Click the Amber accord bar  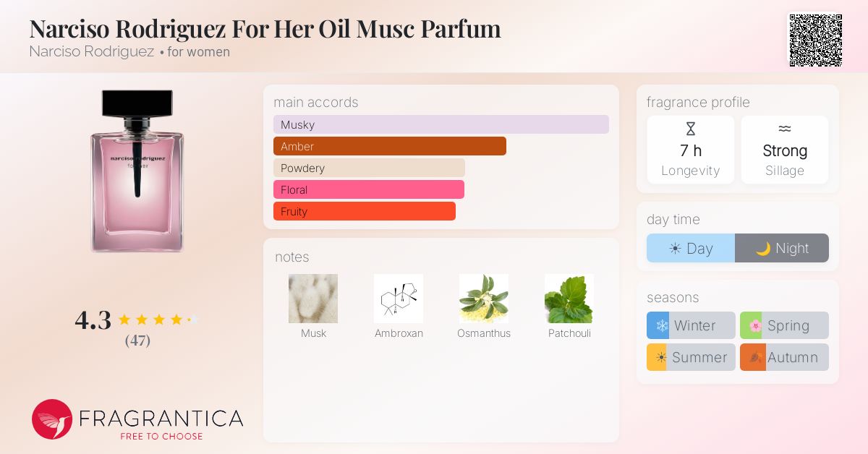coord(389,146)
